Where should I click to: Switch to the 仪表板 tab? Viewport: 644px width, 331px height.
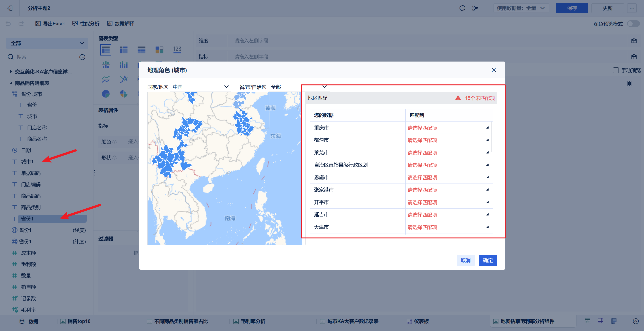(421, 321)
